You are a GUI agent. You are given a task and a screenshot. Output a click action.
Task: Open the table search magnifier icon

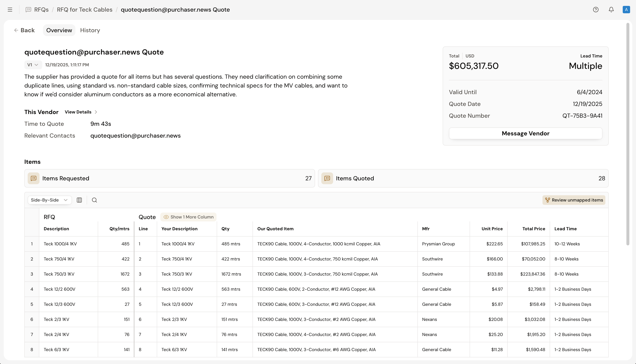(94, 200)
